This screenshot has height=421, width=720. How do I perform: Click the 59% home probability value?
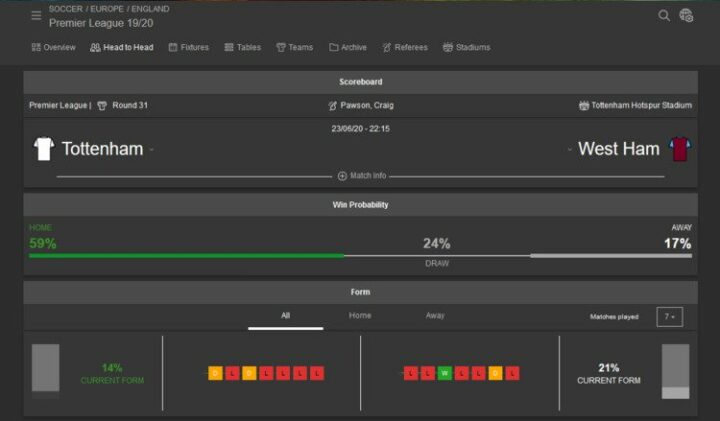click(x=43, y=243)
